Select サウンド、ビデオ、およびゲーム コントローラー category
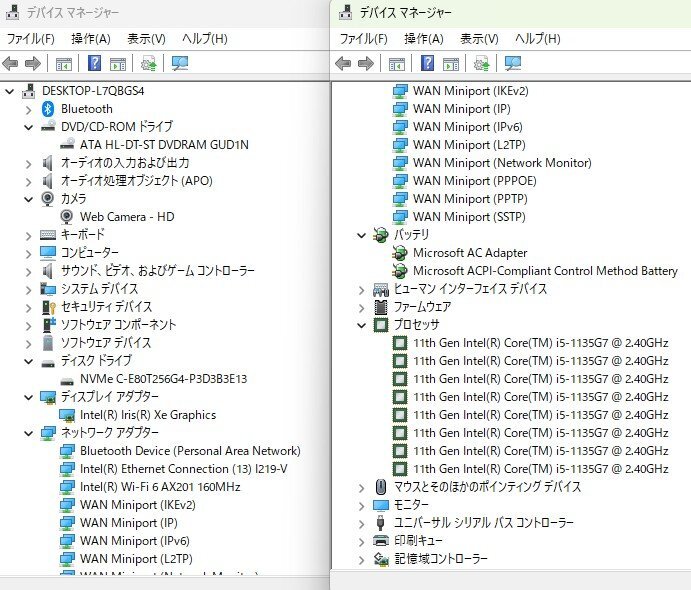 pyautogui.click(x=158, y=271)
